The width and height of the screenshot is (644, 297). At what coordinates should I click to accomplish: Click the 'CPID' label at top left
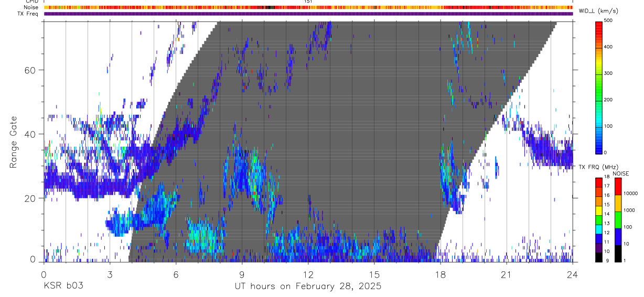click(31, 2)
